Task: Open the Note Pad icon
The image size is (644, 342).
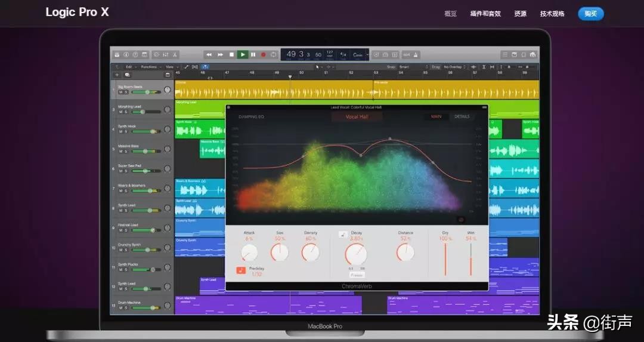Action: tap(515, 55)
